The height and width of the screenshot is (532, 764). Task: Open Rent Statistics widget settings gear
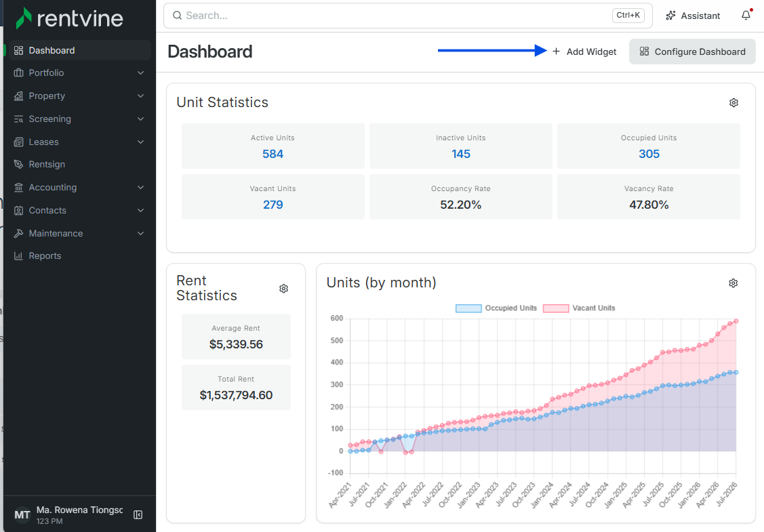pyautogui.click(x=283, y=289)
